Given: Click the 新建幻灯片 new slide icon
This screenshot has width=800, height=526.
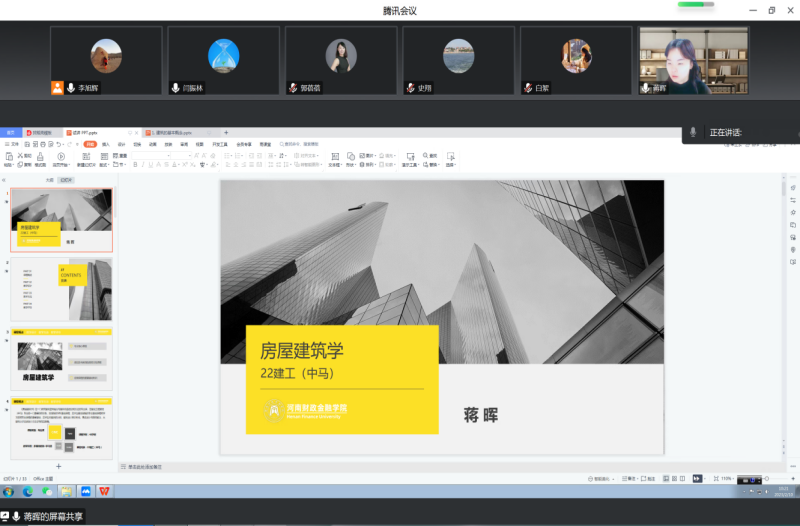Looking at the screenshot, I should 85,156.
